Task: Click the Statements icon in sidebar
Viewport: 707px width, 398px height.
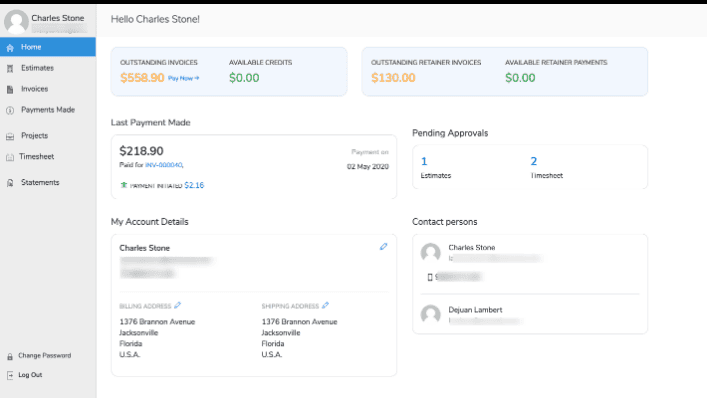Action: point(10,183)
